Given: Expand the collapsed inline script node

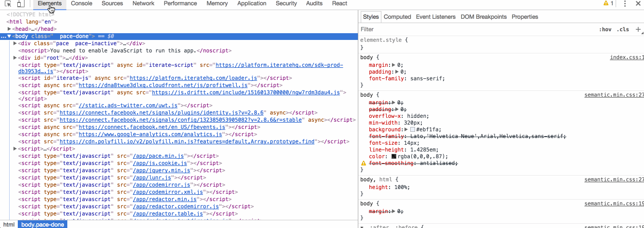Looking at the screenshot, I should pyautogui.click(x=15, y=149).
